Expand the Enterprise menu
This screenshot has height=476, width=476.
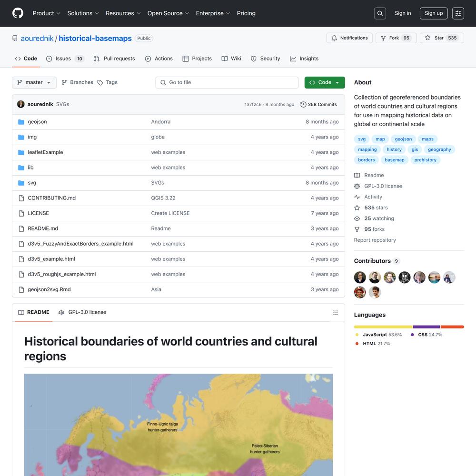pyautogui.click(x=213, y=13)
